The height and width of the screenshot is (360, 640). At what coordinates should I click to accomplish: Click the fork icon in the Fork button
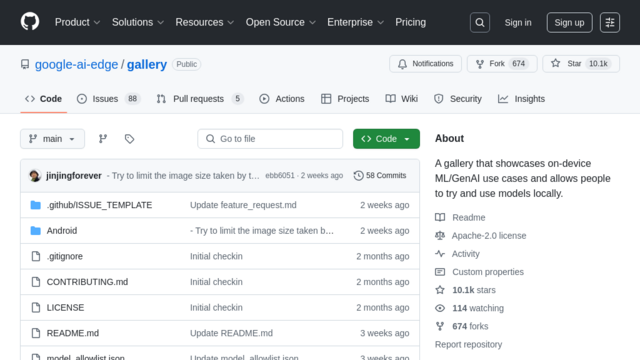click(480, 64)
